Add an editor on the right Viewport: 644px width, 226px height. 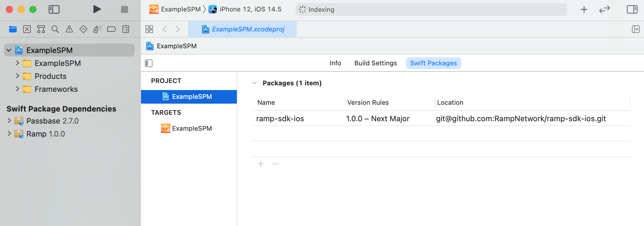(x=636, y=29)
